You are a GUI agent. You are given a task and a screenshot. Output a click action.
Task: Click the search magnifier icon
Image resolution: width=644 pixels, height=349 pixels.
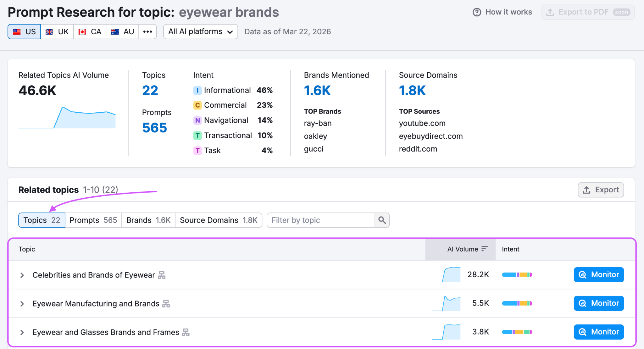382,220
